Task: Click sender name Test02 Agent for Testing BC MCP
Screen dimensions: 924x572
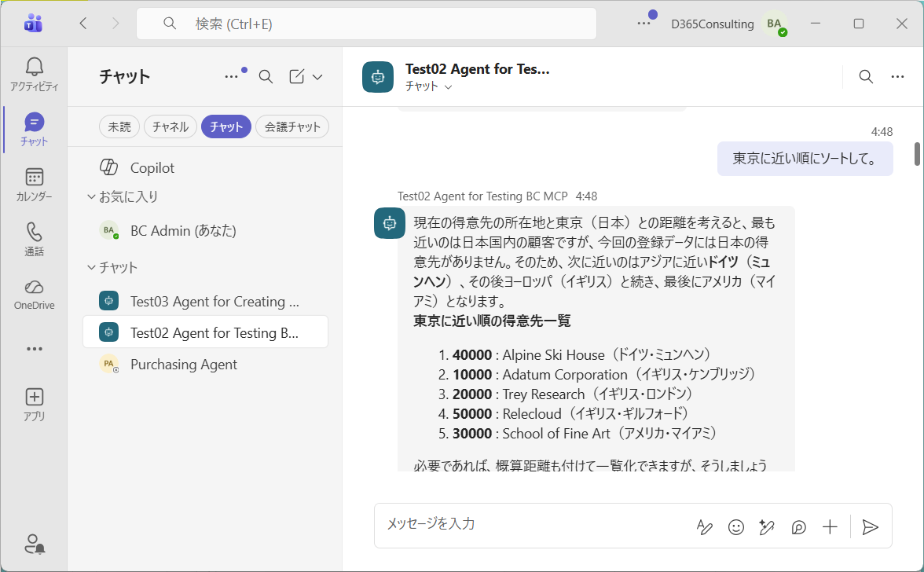Action: 482,196
